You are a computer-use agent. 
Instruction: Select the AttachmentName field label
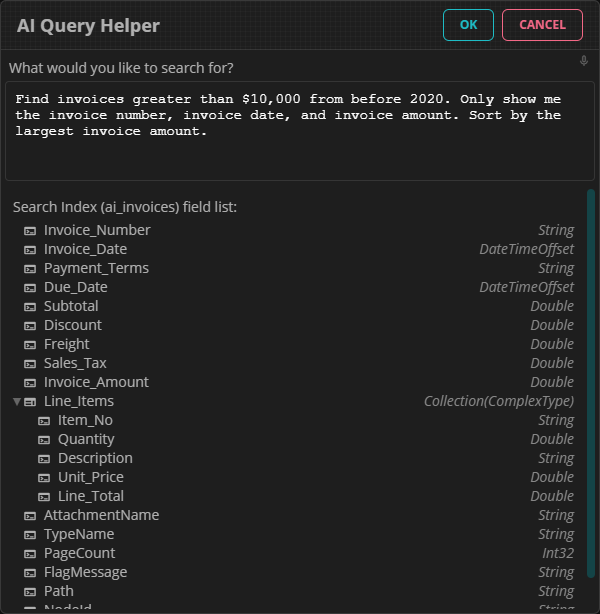[101, 515]
